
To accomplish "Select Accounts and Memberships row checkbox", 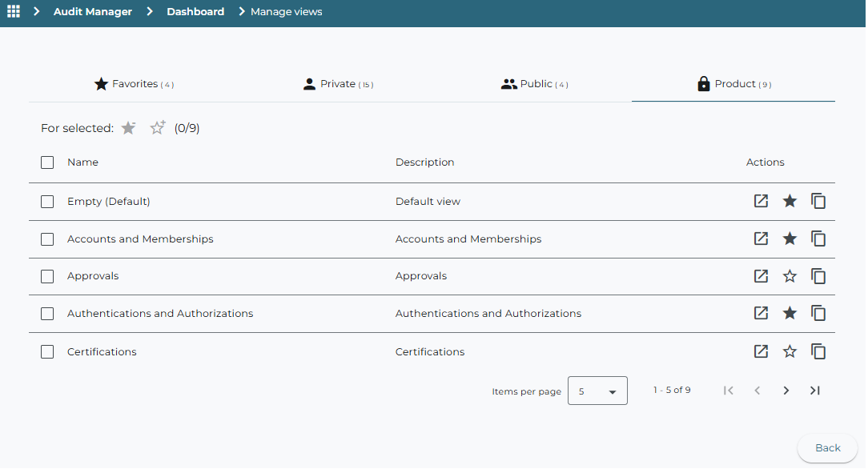I will point(47,239).
